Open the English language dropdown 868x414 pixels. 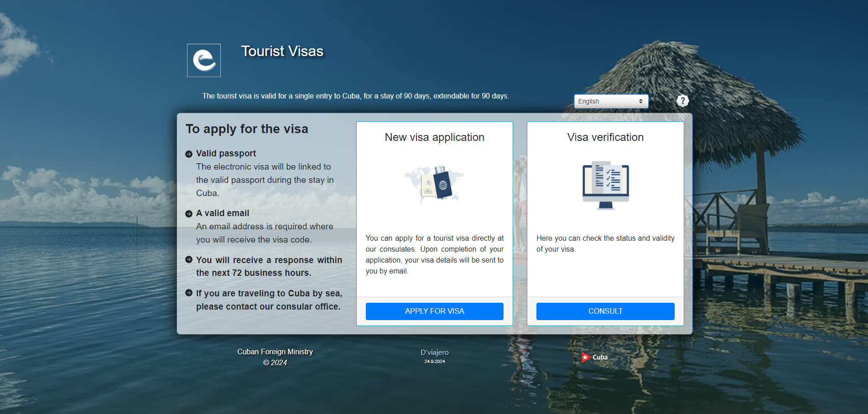611,101
